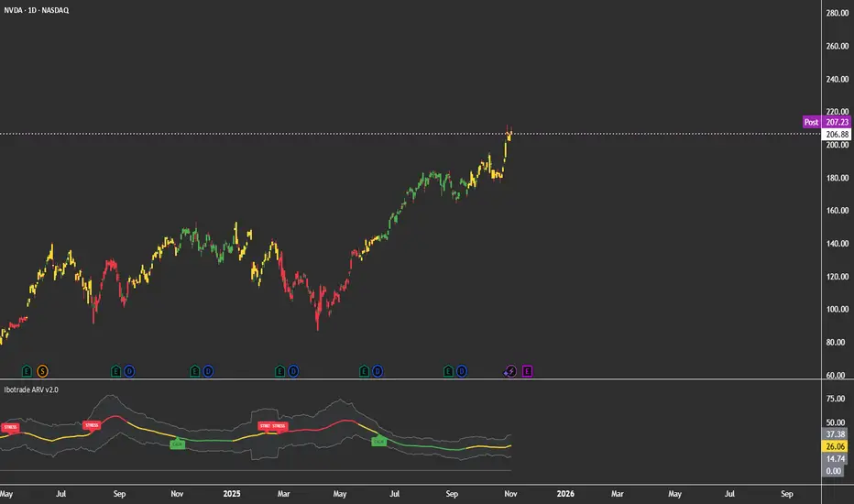Click the green CALM label near Jun 2025

tap(378, 442)
